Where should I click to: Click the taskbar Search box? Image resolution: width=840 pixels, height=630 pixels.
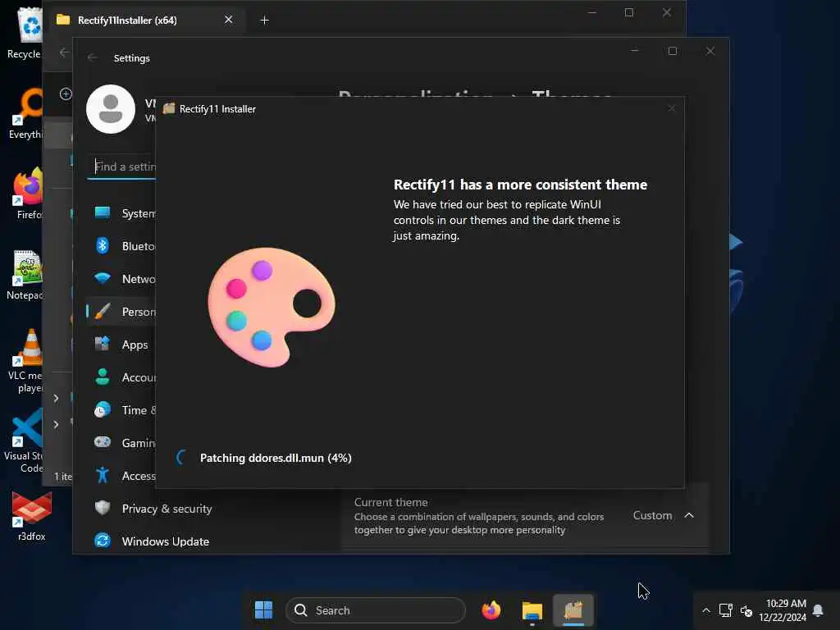[x=376, y=610]
